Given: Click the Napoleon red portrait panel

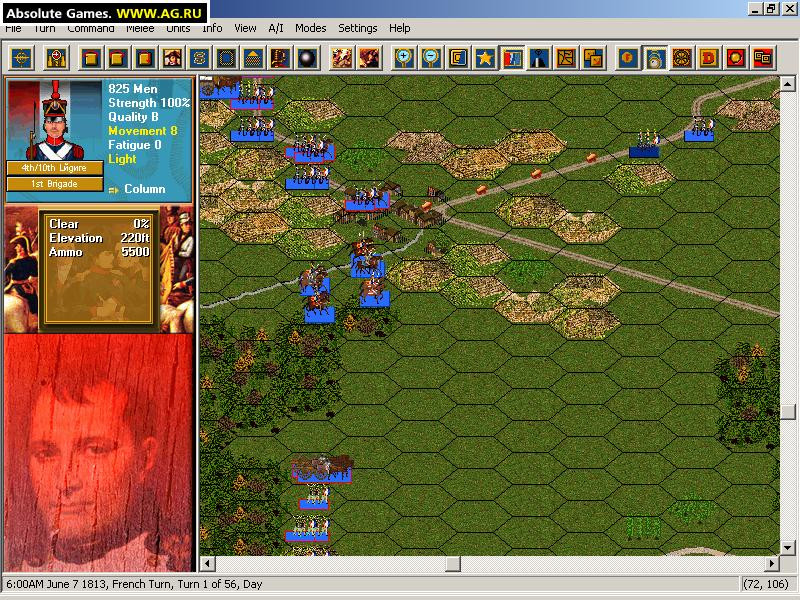Looking at the screenshot, I should coord(99,453).
